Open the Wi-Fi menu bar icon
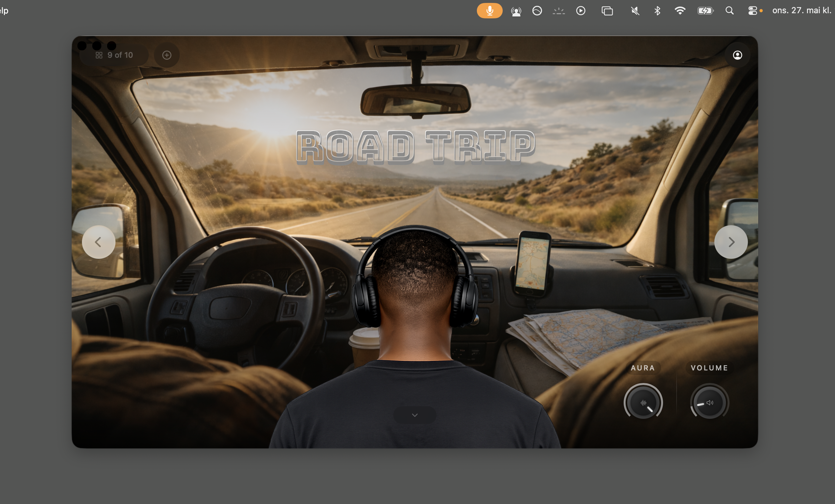 [680, 11]
